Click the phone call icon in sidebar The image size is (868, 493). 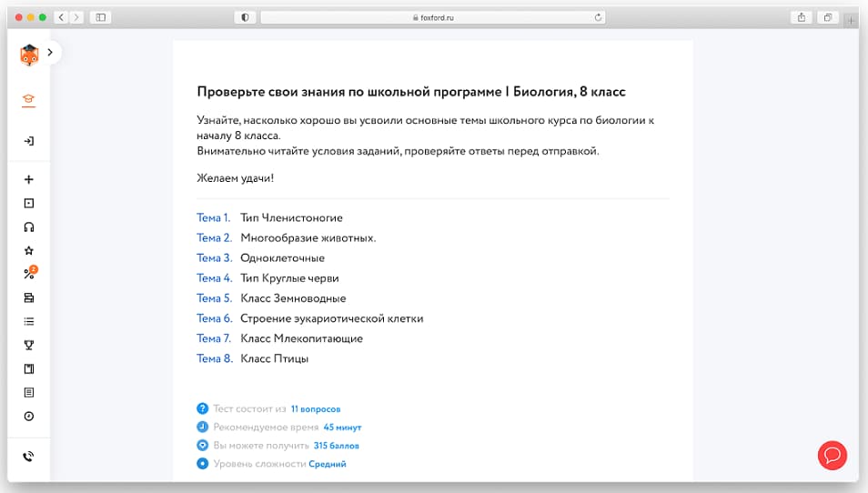(x=28, y=457)
